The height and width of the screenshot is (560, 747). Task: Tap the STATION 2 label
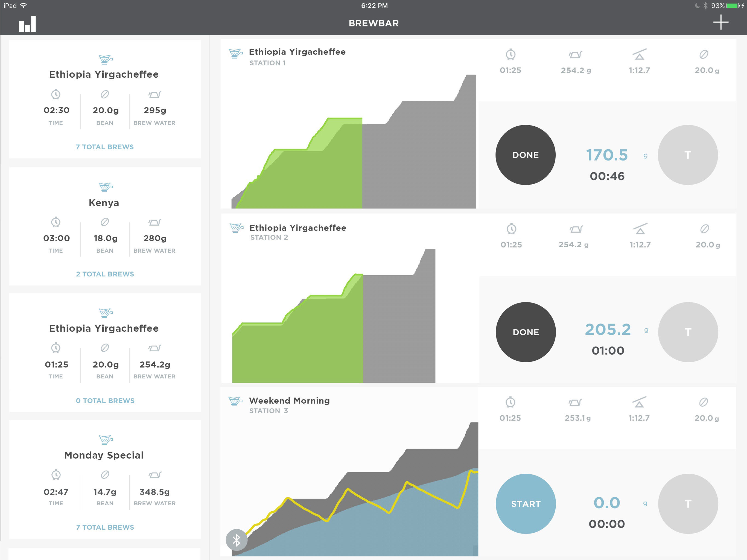pyautogui.click(x=269, y=237)
